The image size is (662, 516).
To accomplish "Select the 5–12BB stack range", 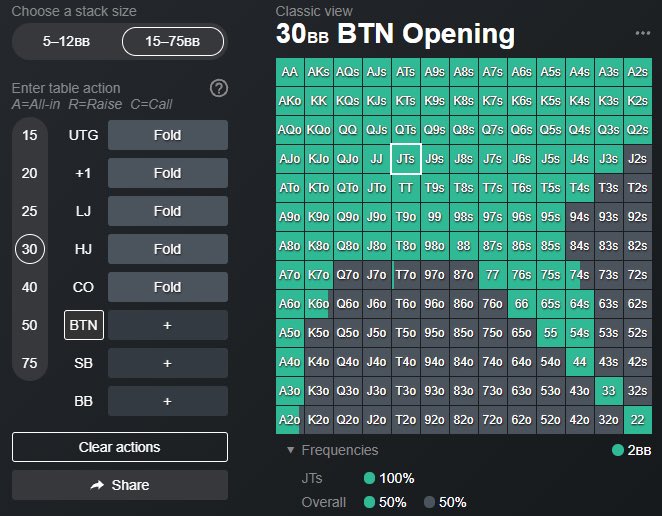I will (x=66, y=41).
